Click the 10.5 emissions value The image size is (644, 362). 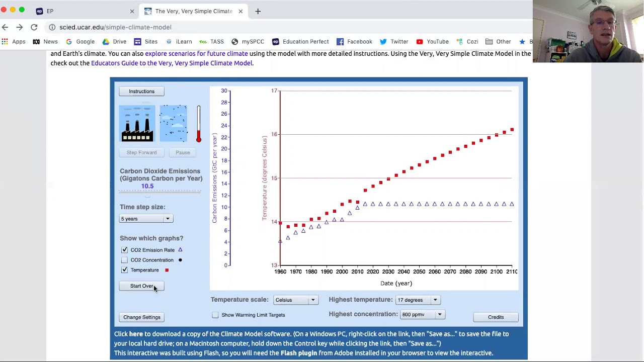click(x=147, y=186)
